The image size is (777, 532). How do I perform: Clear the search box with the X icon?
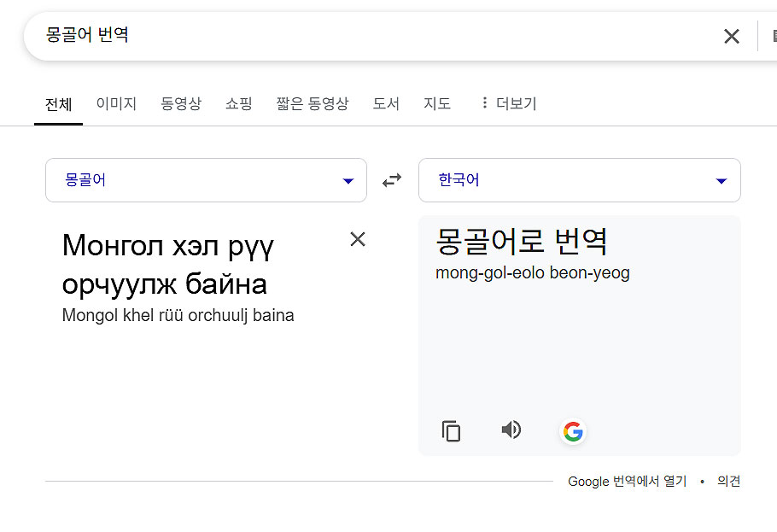pos(731,36)
